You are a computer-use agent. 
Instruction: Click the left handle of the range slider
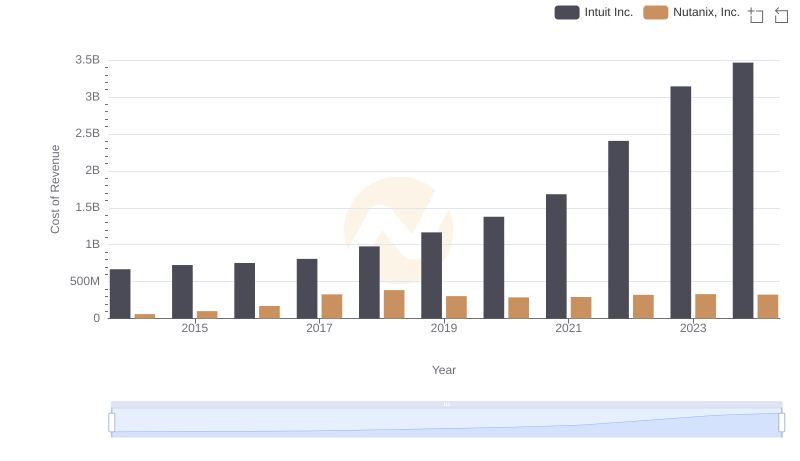pos(112,422)
